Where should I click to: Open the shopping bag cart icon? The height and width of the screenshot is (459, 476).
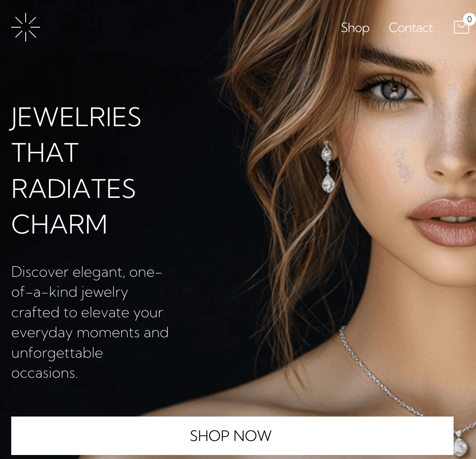[461, 27]
